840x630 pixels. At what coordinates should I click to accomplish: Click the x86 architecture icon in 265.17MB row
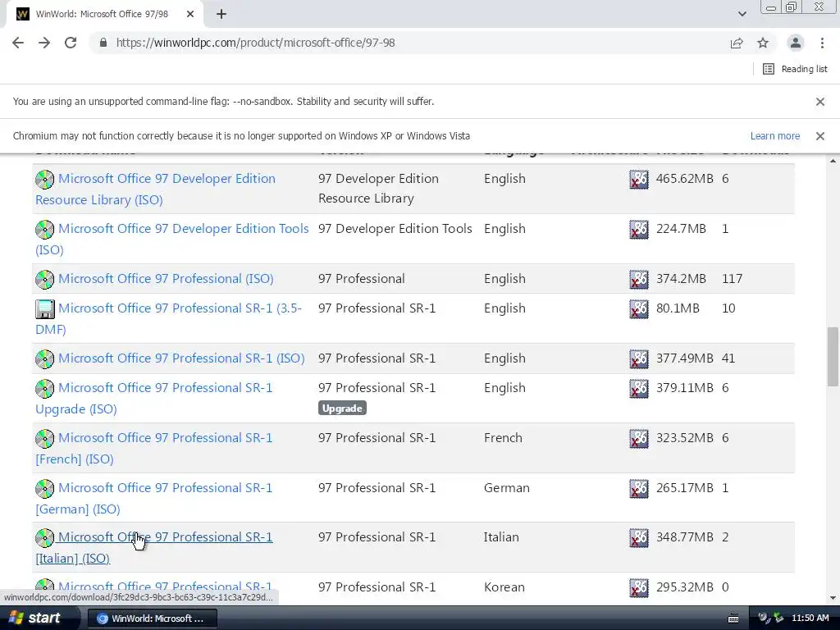[638, 489]
